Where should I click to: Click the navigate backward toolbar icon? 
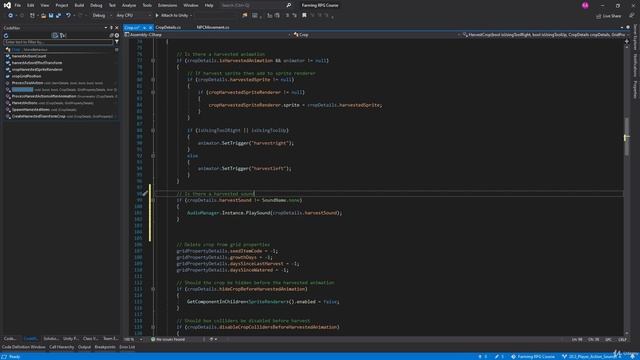10,16
